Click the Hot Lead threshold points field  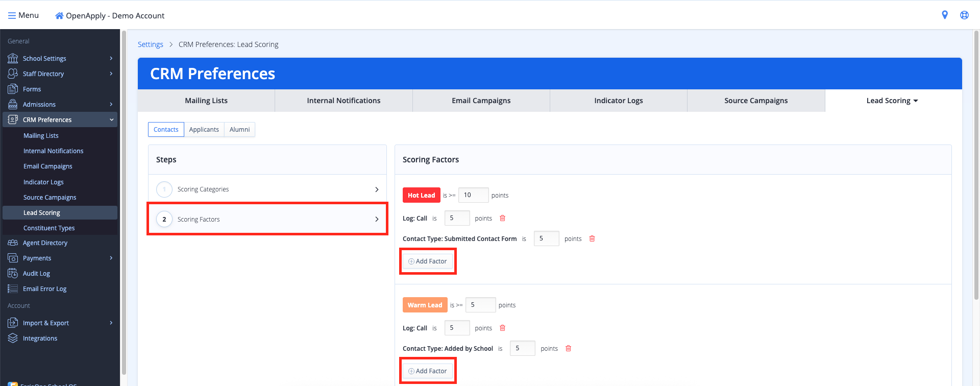pyautogui.click(x=473, y=195)
